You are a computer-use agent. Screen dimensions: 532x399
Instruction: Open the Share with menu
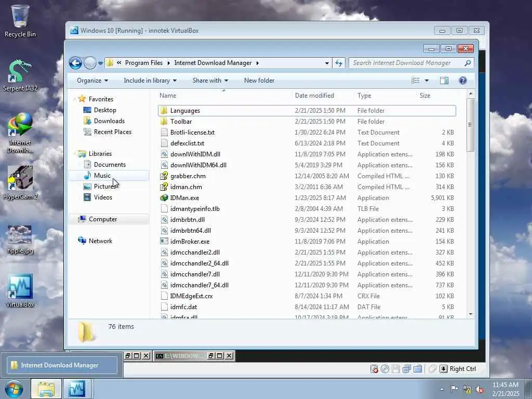210,81
